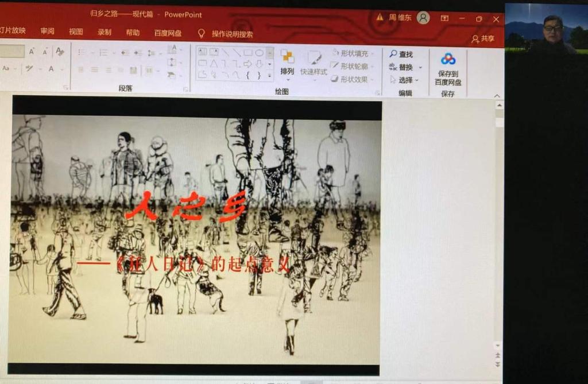
Task: Expand the shapes gallery more arrow
Action: pos(270,75)
